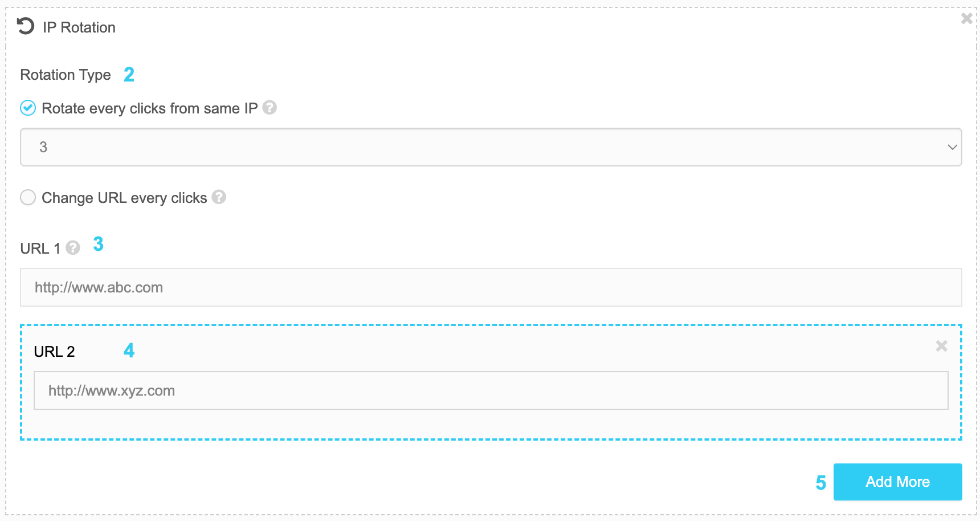Focus the URL 2 input field

(491, 390)
